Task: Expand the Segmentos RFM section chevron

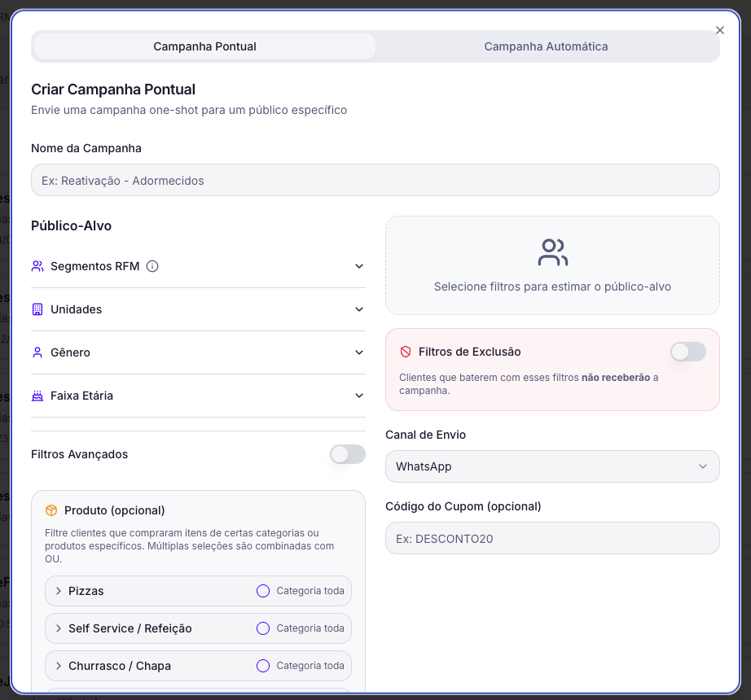Action: coord(359,266)
